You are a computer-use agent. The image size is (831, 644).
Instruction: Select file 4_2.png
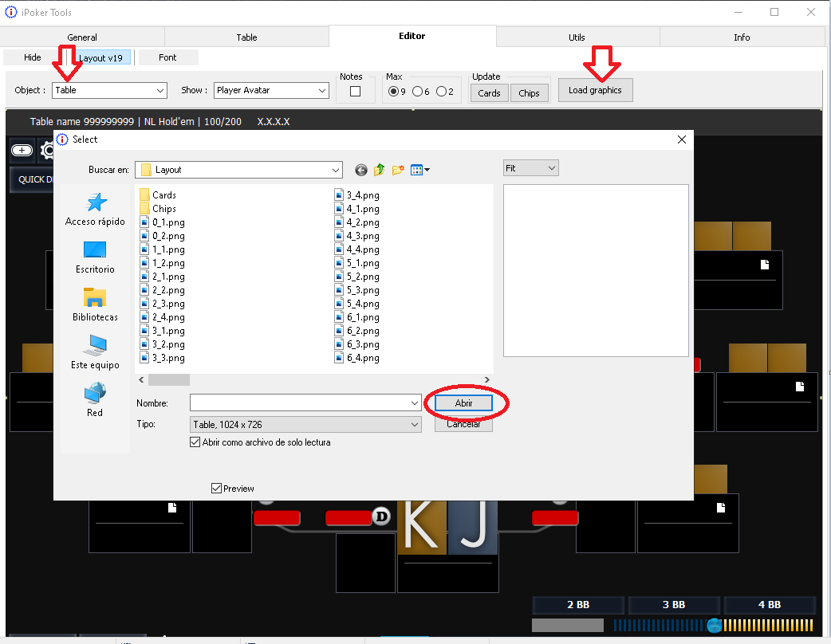click(x=356, y=222)
